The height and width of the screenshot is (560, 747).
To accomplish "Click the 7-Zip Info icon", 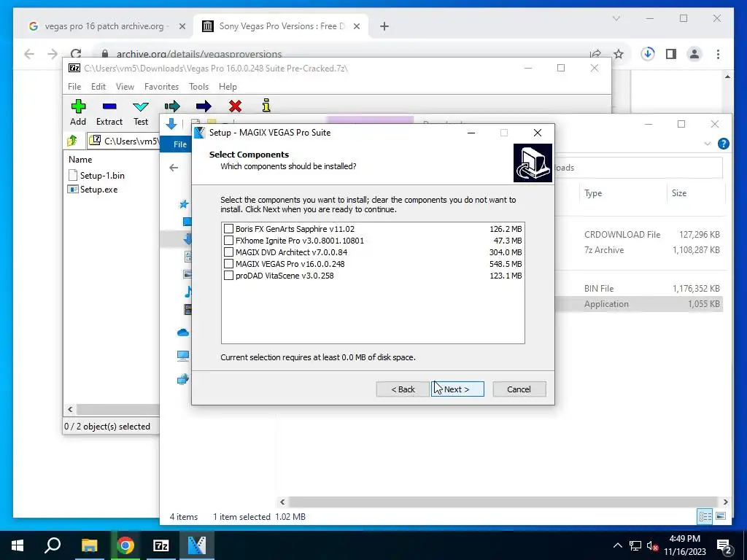I will [266, 105].
